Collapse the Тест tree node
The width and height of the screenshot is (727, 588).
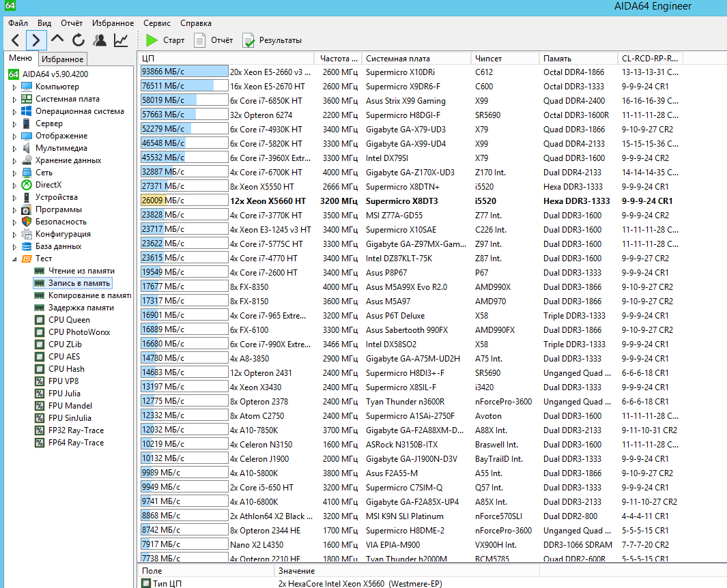click(x=14, y=259)
